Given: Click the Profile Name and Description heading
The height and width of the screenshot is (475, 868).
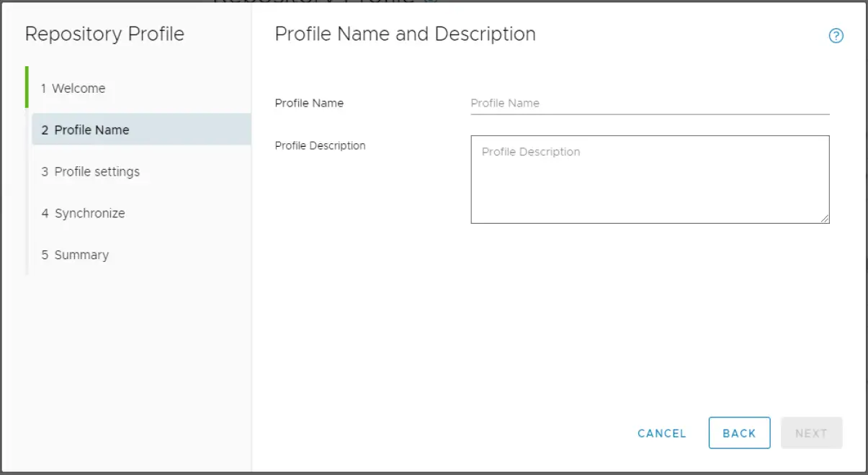Looking at the screenshot, I should [x=405, y=35].
